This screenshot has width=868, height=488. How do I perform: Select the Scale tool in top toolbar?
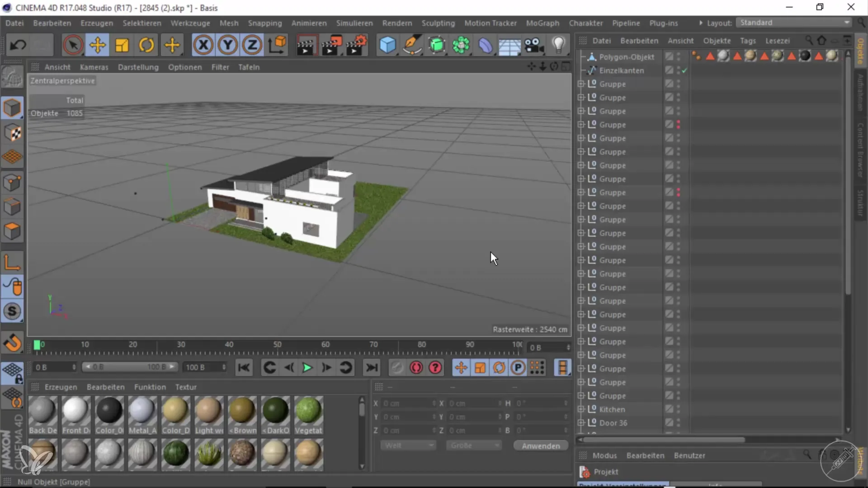coord(122,45)
